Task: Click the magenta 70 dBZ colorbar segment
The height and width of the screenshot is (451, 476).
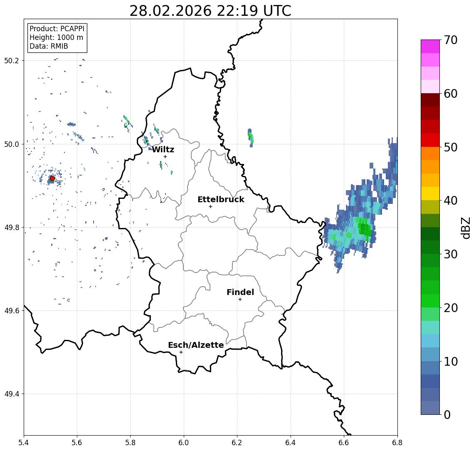Action: click(x=430, y=47)
